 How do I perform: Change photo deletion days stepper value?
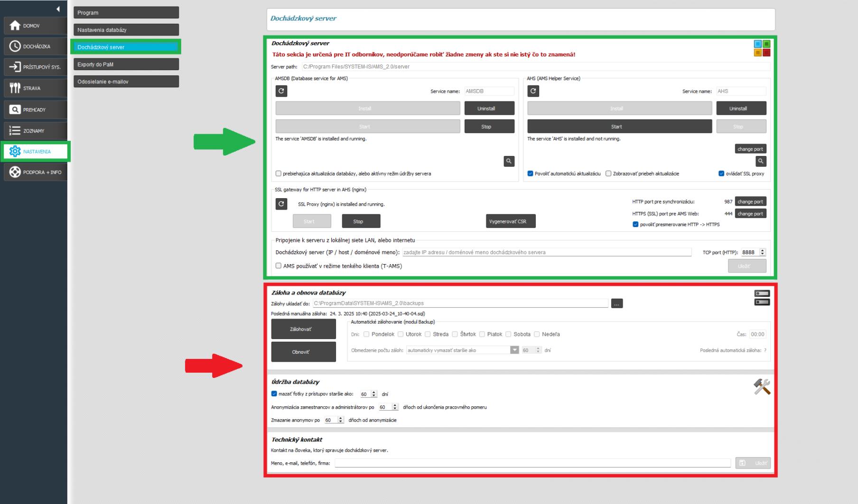point(374,394)
